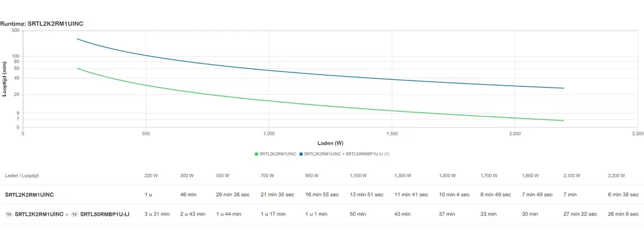
Task: Hide the SRTL2K2RM1UINC series via legend label
Action: [x=278, y=154]
